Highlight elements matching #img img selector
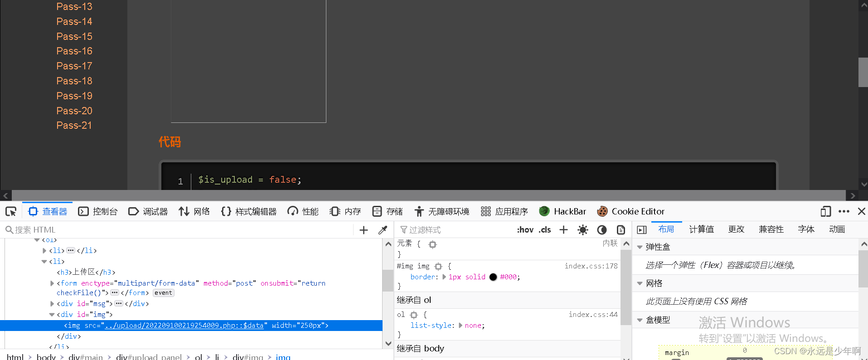 pyautogui.click(x=438, y=267)
